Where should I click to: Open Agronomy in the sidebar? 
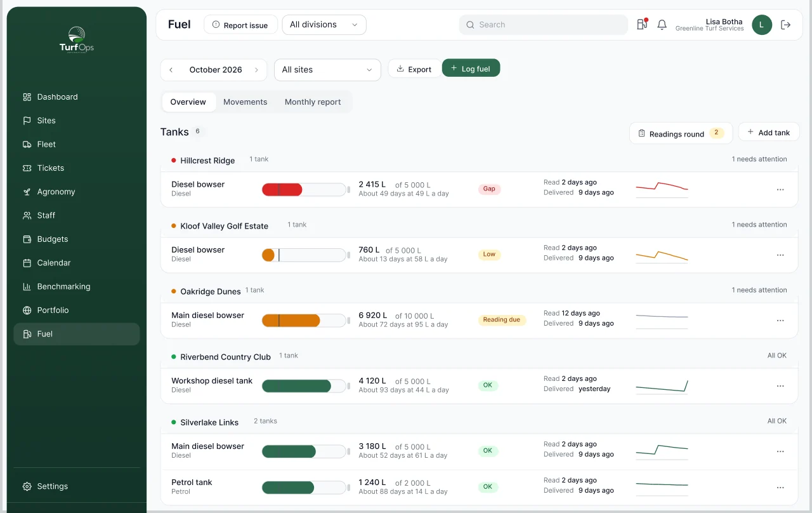point(77,192)
